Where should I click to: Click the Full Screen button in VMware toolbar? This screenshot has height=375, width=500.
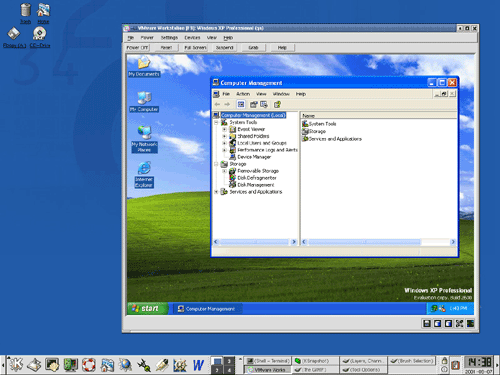click(195, 48)
